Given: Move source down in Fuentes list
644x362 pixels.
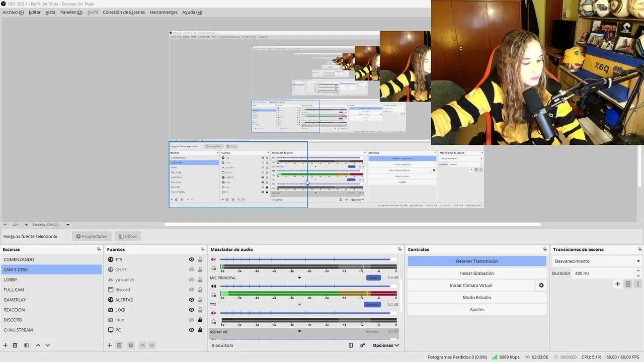Looking at the screenshot, I should tap(151, 345).
